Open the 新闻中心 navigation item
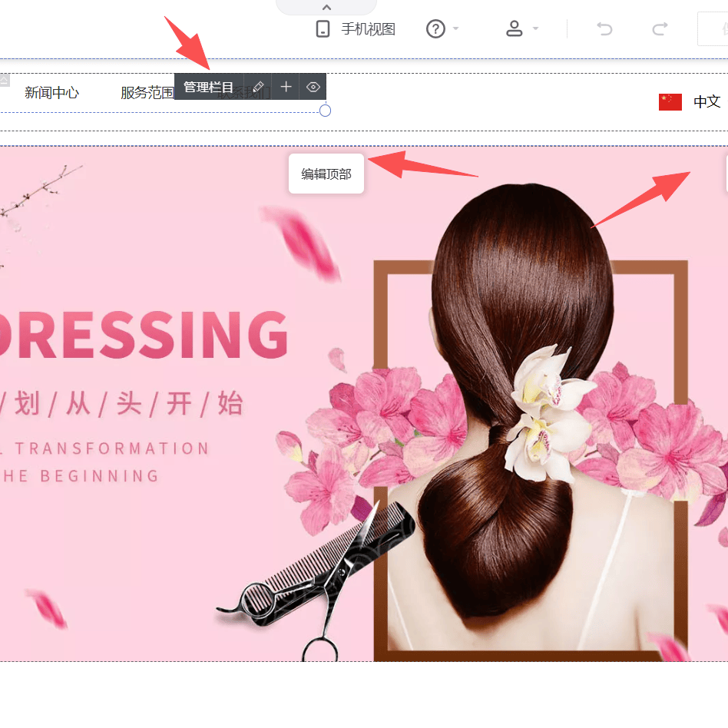Screen dimensions: 728x728 click(x=51, y=93)
